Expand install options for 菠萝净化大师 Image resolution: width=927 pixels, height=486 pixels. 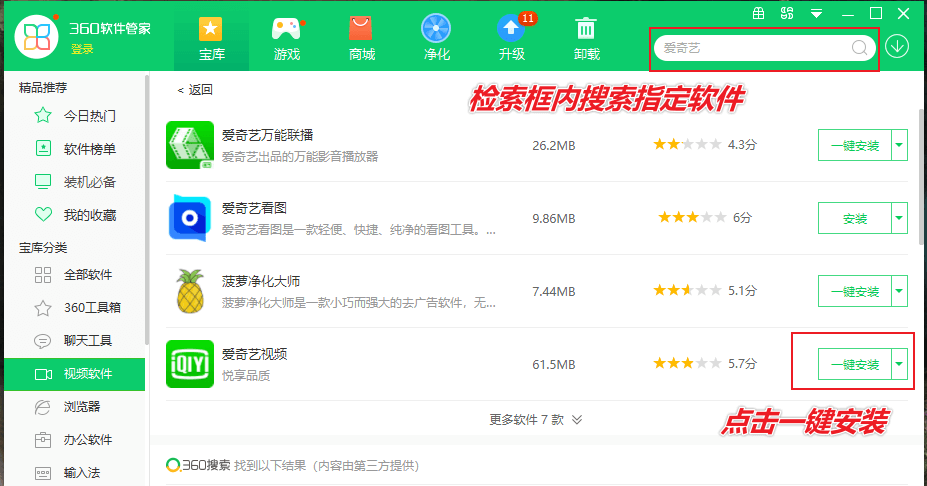click(899, 291)
